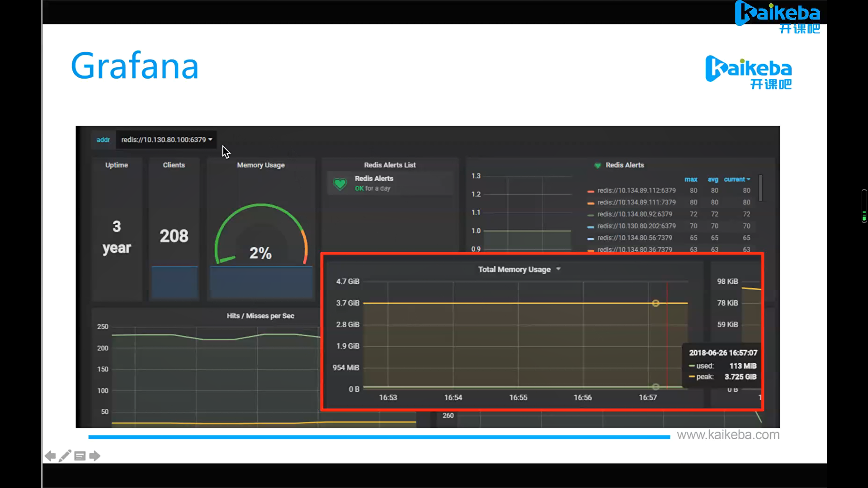Click the Kaikeba logo on the slide
The width and height of the screenshot is (868, 488).
pyautogui.click(x=748, y=72)
